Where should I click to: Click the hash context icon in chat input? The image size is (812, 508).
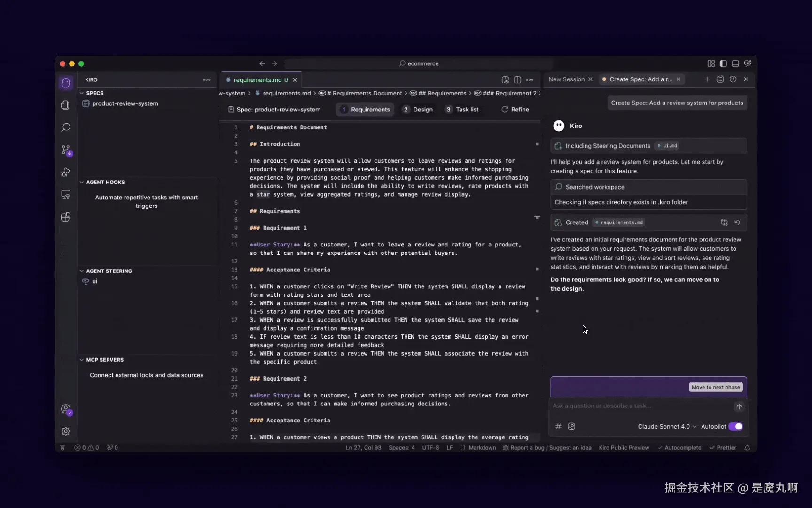click(558, 427)
